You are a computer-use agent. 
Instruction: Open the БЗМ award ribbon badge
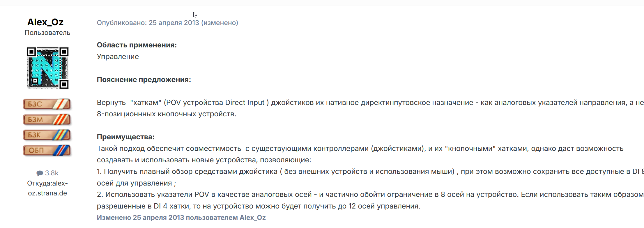tap(47, 120)
